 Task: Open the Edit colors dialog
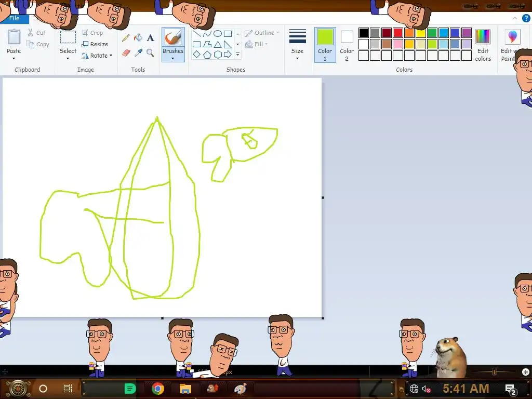(x=483, y=45)
